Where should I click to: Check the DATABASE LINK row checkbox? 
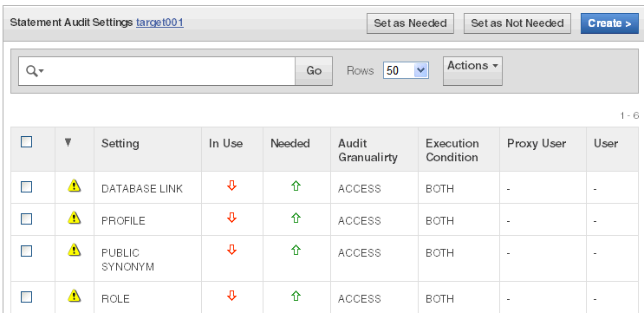[27, 187]
